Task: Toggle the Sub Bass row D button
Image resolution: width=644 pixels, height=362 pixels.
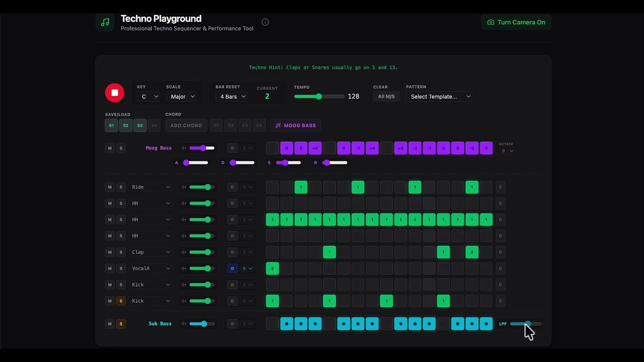Action: 232,324
